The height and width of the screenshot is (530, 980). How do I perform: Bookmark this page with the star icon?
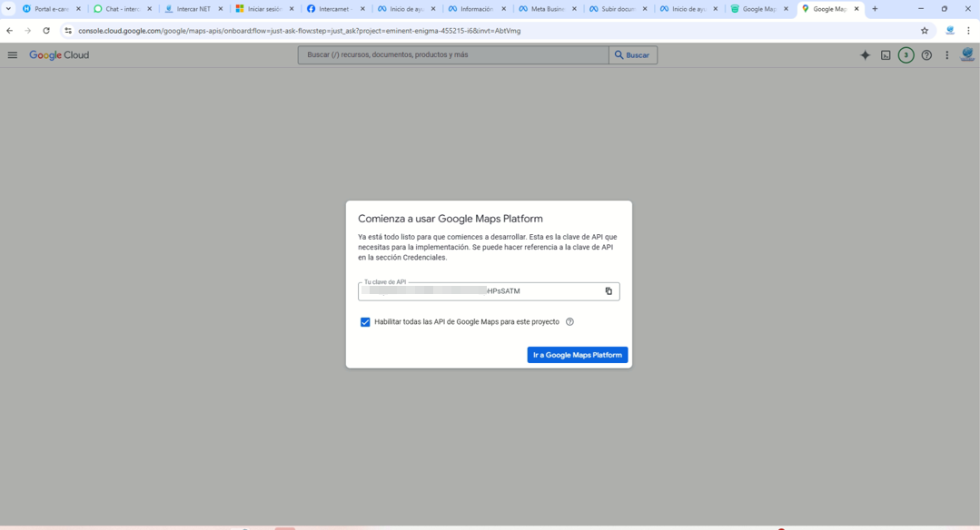point(925,31)
